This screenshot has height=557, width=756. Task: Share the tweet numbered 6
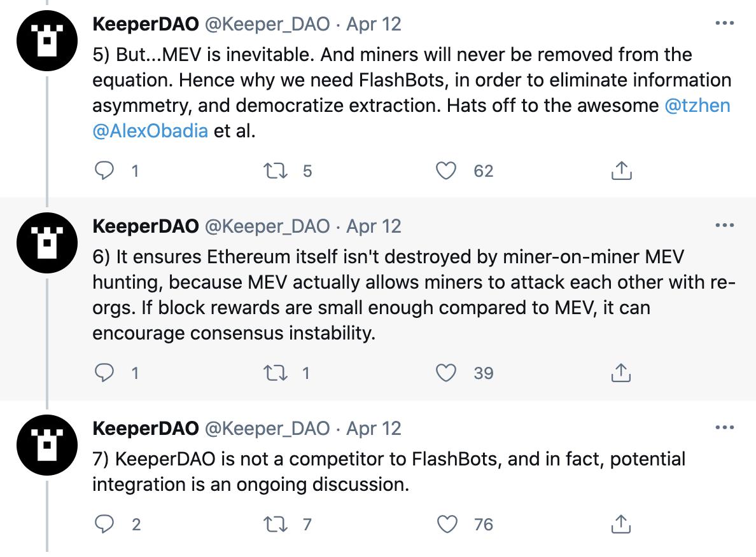(621, 373)
